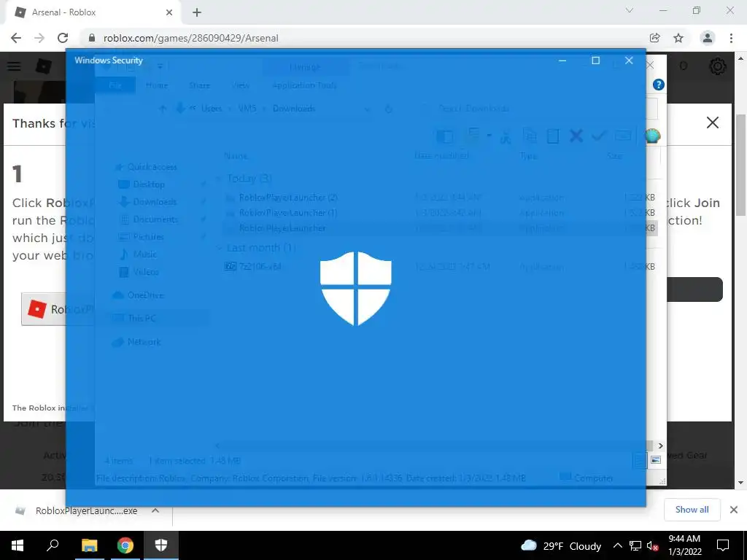View site info via the lock icon
747x560 pixels.
tap(92, 38)
